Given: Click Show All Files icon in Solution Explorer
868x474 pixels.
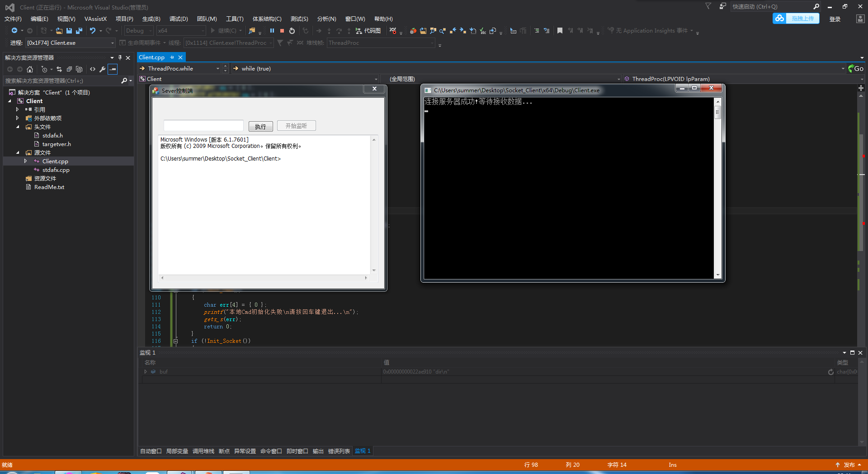Looking at the screenshot, I should [x=79, y=69].
